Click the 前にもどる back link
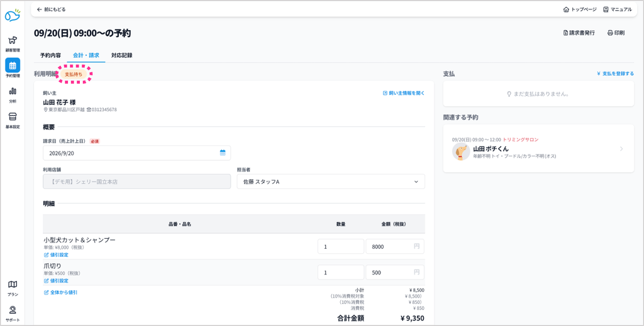The image size is (644, 326). 51,9
